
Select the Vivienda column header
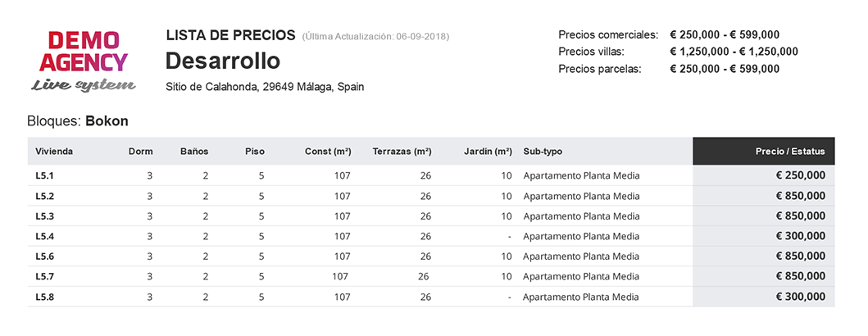[54, 151]
